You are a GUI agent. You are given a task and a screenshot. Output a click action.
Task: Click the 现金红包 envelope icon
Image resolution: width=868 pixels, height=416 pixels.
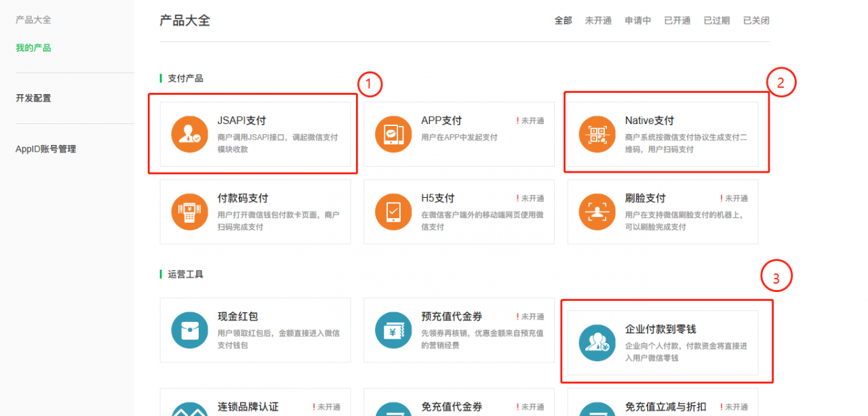point(190,330)
